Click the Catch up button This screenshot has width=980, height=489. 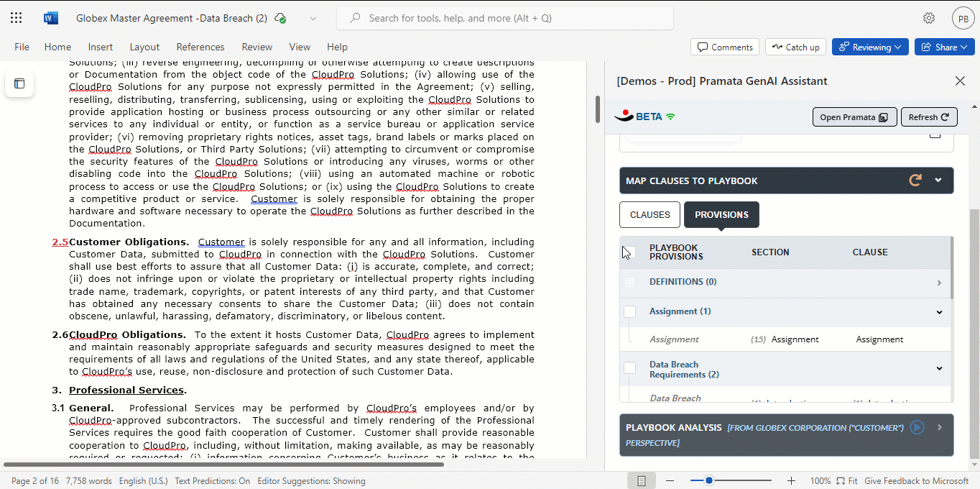tap(795, 47)
